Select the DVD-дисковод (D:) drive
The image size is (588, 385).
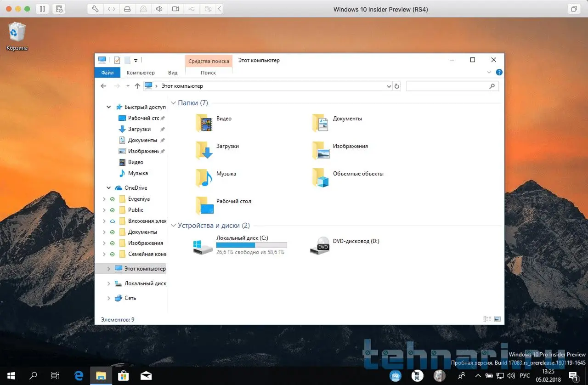pos(345,246)
